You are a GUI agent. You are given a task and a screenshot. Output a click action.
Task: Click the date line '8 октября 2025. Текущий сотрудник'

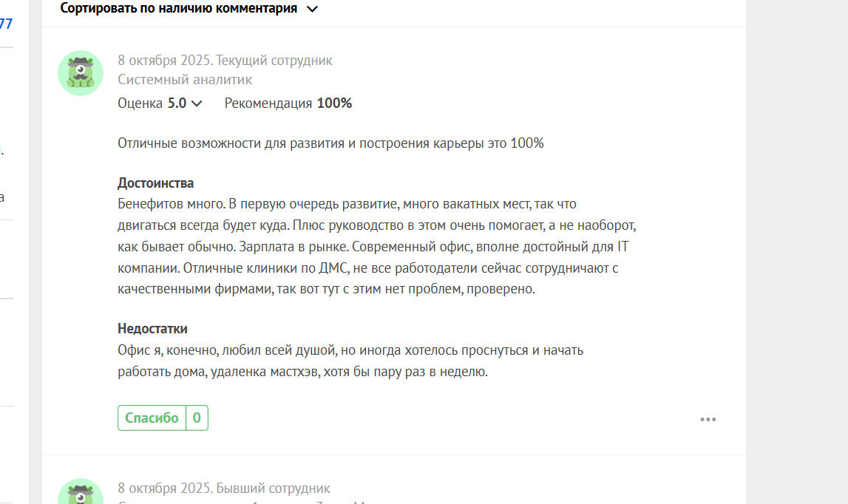[225, 61]
